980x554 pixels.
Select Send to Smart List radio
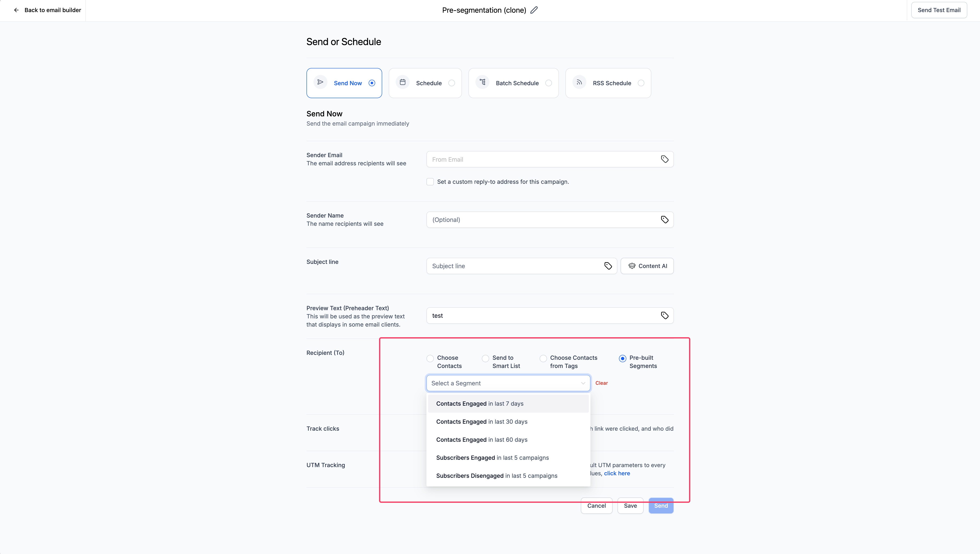(485, 358)
